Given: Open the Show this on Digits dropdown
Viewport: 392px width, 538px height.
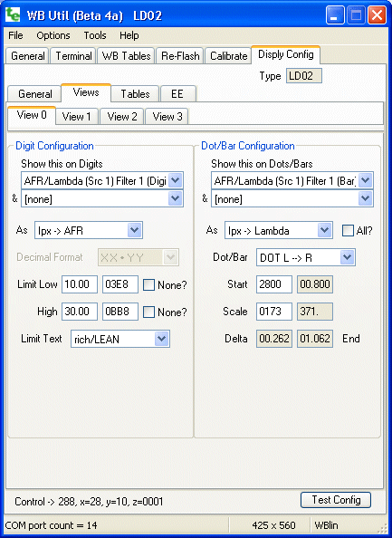Looking at the screenshot, I should tap(102, 180).
